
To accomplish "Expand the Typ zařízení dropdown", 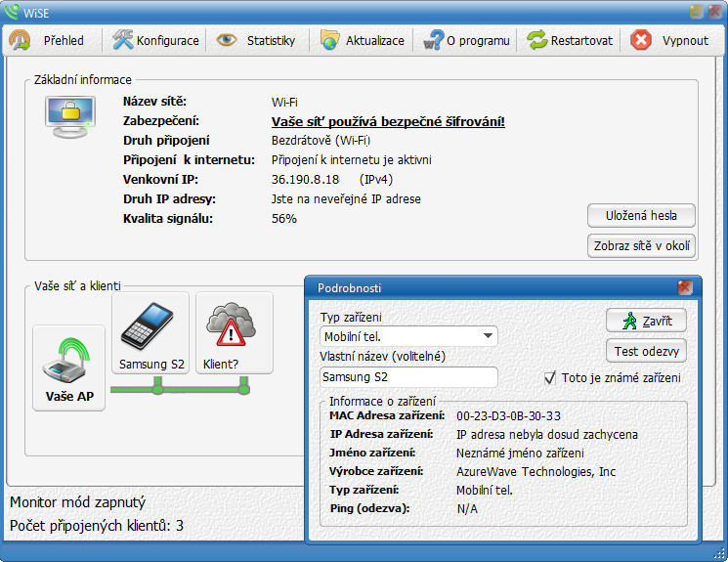I will [x=488, y=336].
